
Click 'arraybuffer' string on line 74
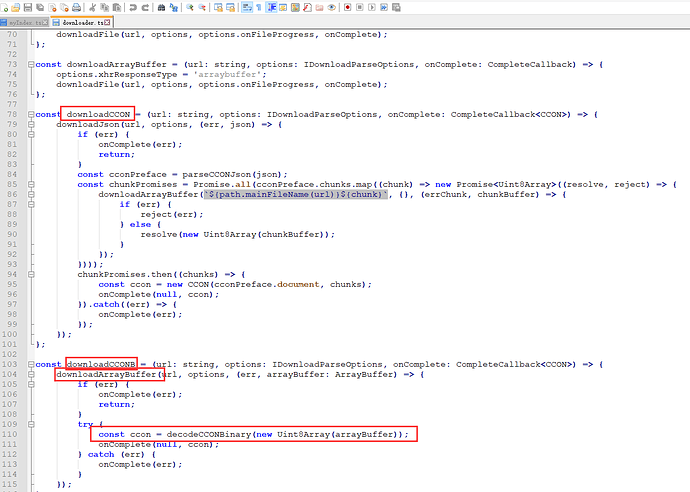coord(227,74)
